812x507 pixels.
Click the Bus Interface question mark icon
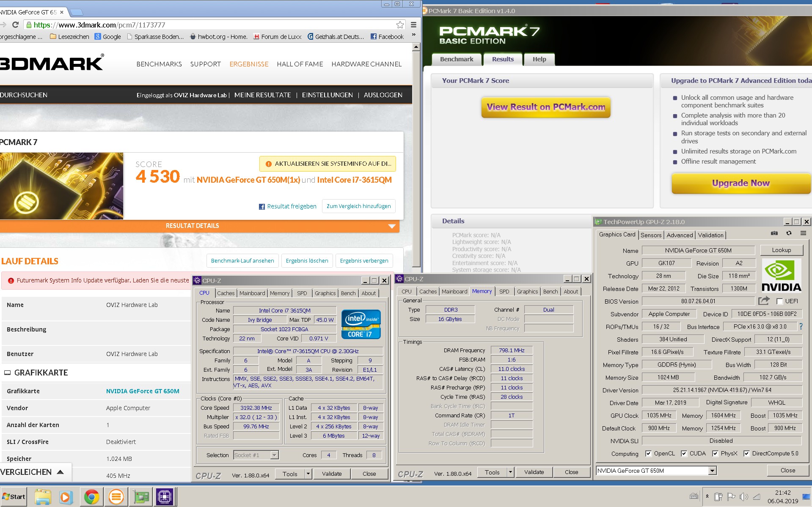pyautogui.click(x=801, y=326)
